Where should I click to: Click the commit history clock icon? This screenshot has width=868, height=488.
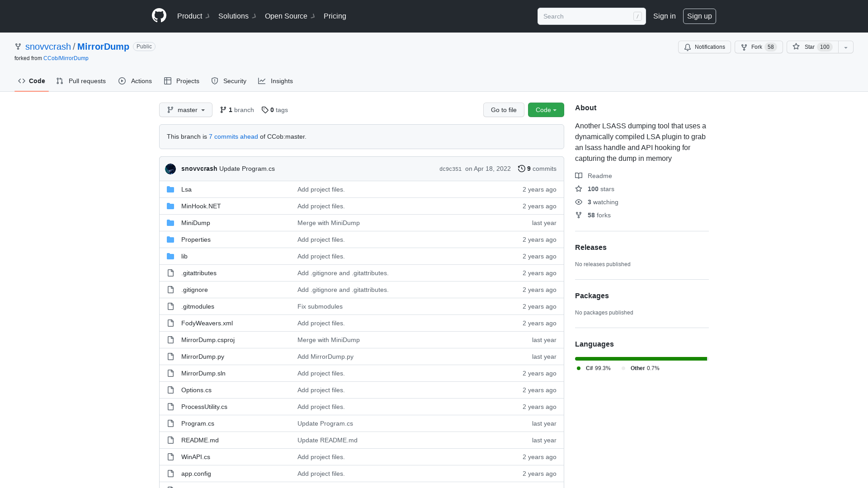pyautogui.click(x=522, y=169)
